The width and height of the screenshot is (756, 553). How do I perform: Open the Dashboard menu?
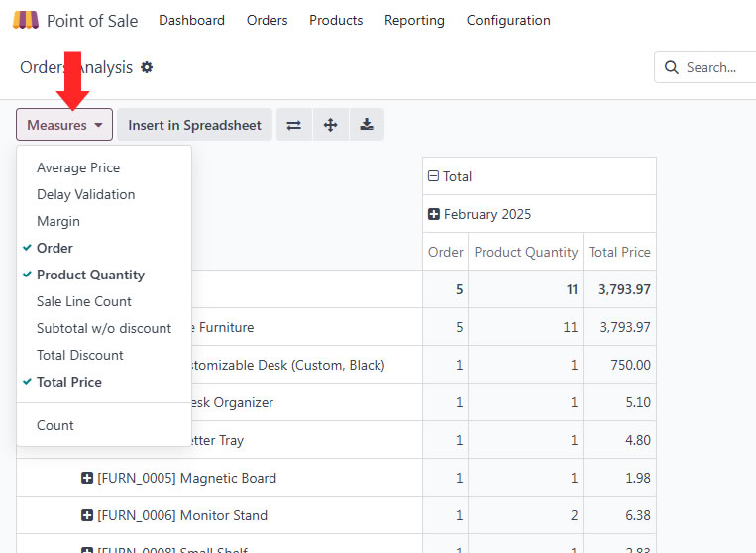coord(192,20)
